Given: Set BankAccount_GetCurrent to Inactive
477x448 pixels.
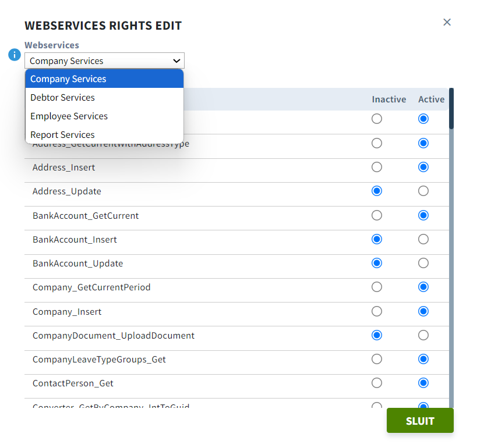Looking at the screenshot, I should tap(377, 215).
